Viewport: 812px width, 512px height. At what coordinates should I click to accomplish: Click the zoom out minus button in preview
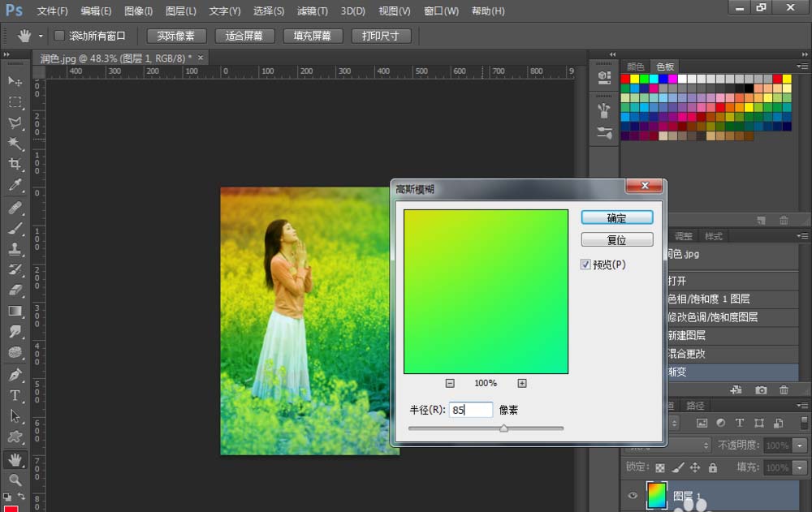(450, 383)
